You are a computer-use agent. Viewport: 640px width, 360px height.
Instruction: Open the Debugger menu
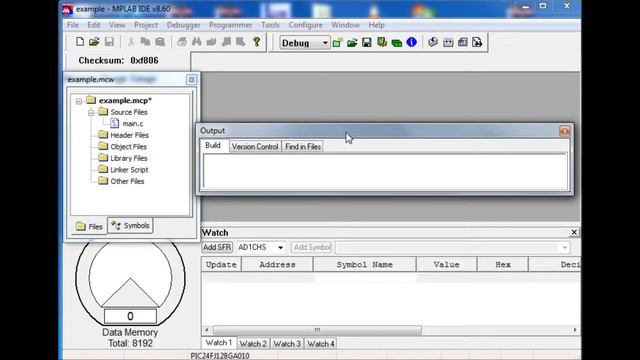click(x=183, y=25)
